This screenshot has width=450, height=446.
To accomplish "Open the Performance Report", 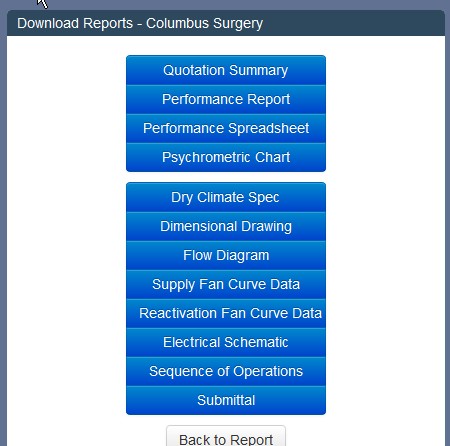I will click(226, 99).
